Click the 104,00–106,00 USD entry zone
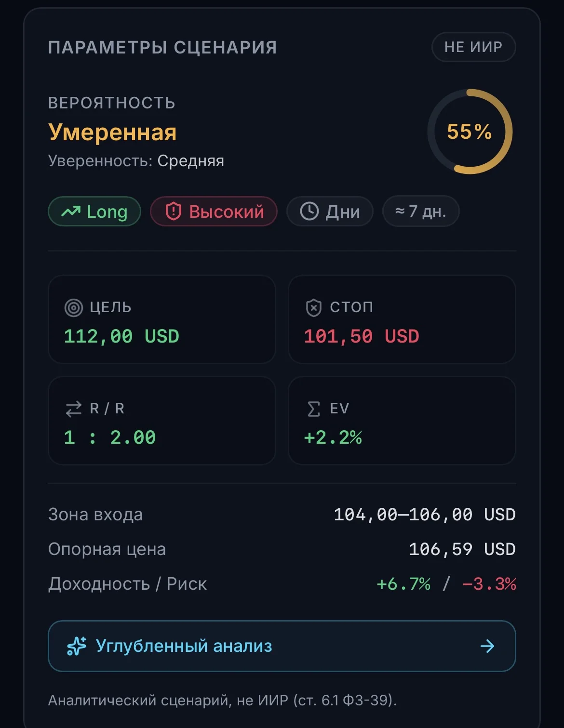 425,515
